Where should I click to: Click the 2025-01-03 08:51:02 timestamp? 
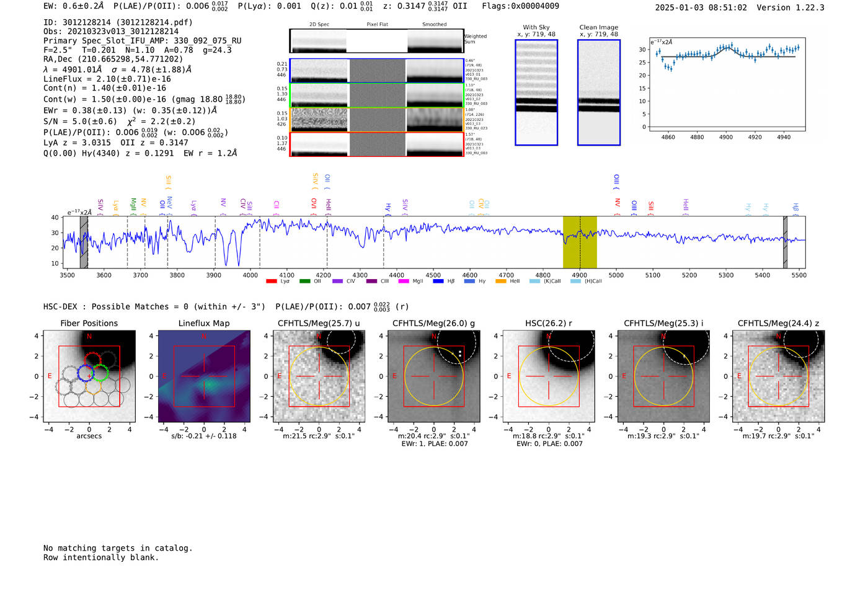click(701, 8)
